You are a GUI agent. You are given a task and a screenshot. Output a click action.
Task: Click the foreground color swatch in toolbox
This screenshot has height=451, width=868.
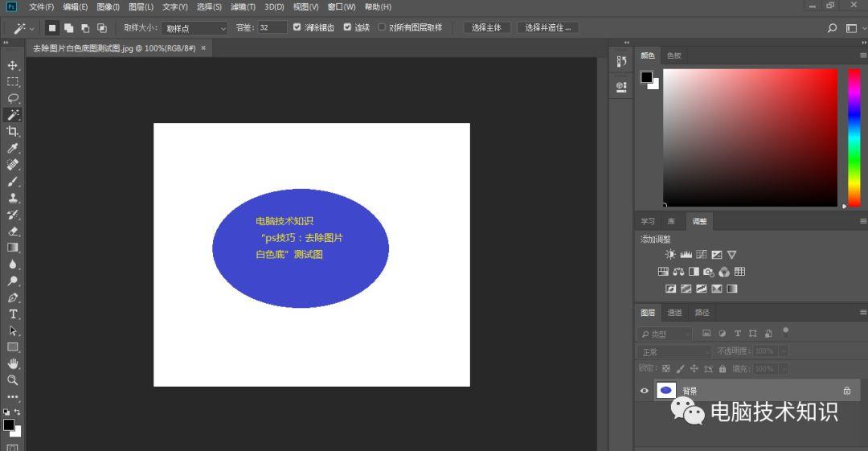(x=8, y=424)
